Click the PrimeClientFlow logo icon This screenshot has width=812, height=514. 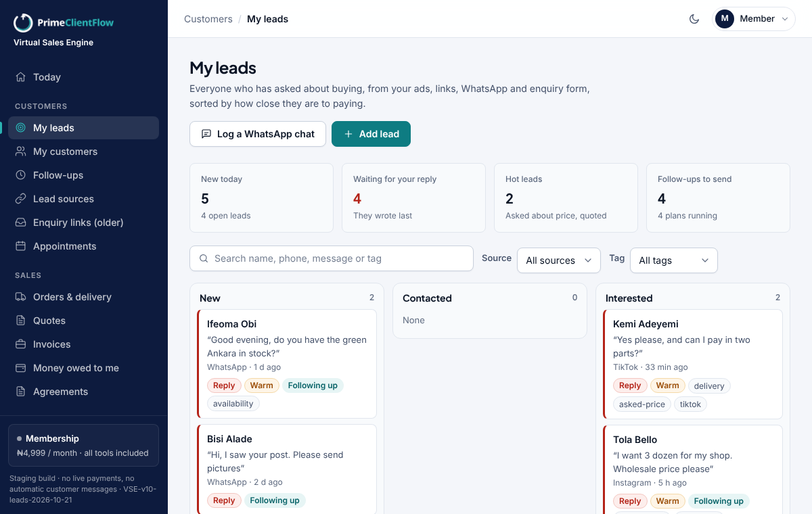click(x=23, y=23)
